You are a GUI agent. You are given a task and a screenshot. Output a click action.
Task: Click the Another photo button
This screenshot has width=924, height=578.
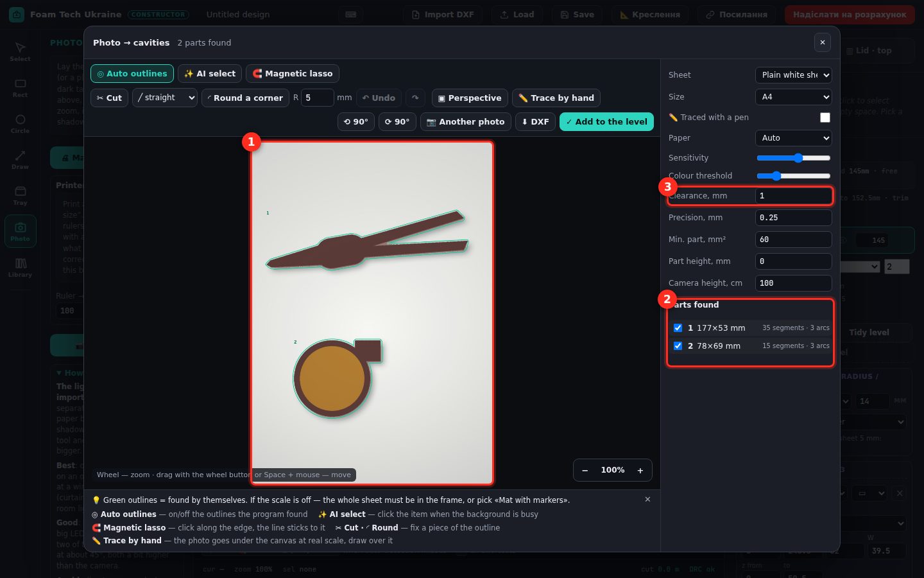[x=466, y=121]
